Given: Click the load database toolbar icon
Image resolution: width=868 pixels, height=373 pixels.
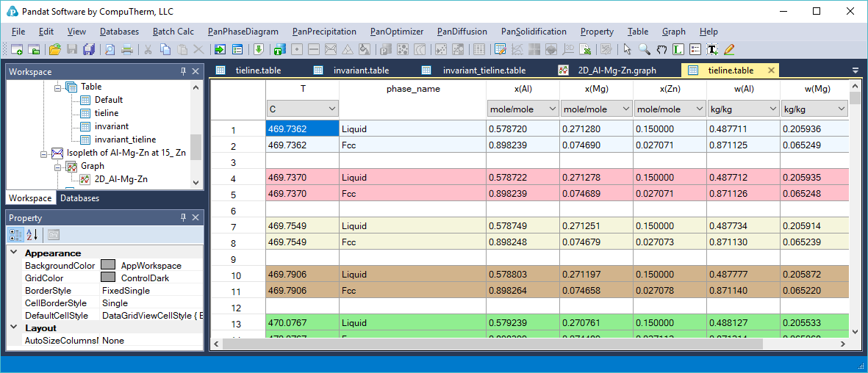Looking at the screenshot, I should (258, 50).
